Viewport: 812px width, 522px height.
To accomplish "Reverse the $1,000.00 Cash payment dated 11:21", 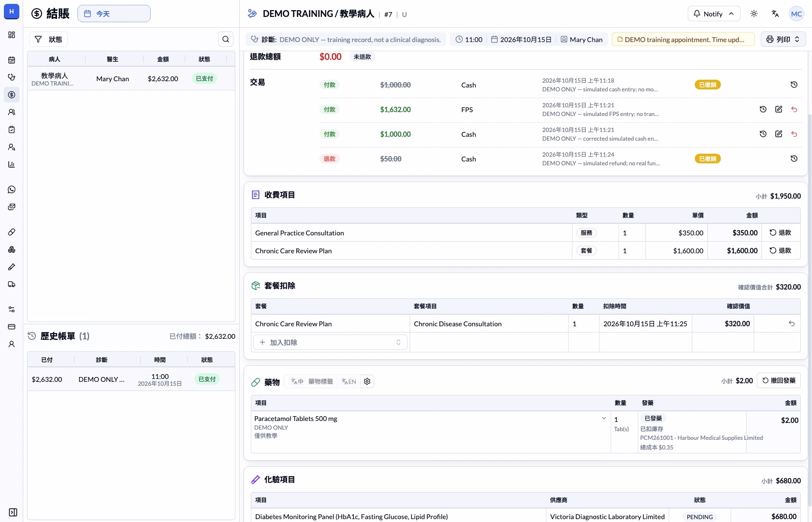I will [794, 134].
